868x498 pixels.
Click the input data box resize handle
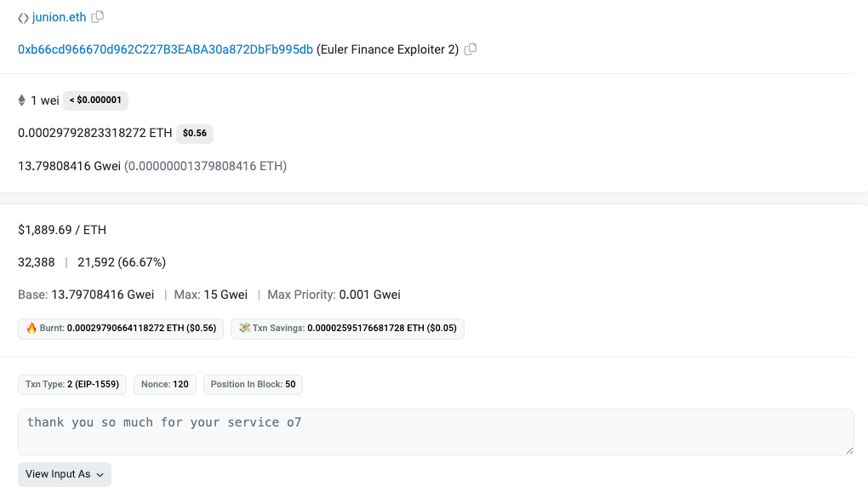click(849, 450)
